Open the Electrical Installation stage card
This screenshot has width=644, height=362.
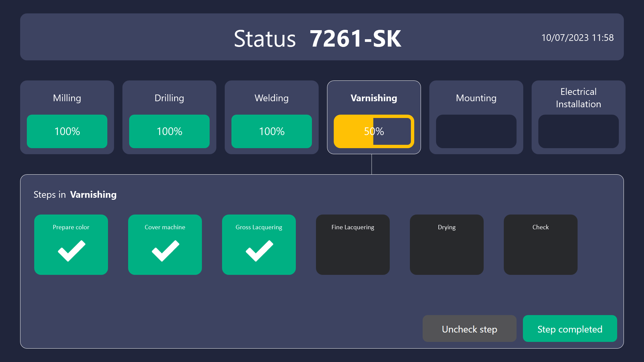click(578, 117)
